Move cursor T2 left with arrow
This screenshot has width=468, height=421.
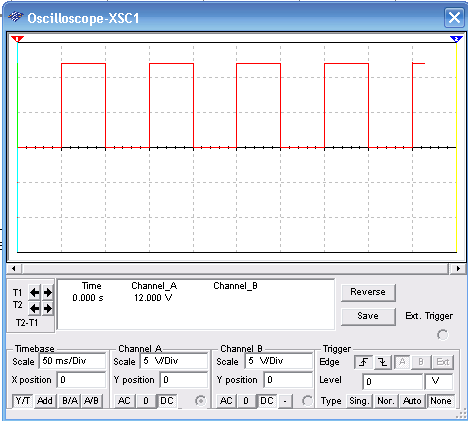point(34,309)
